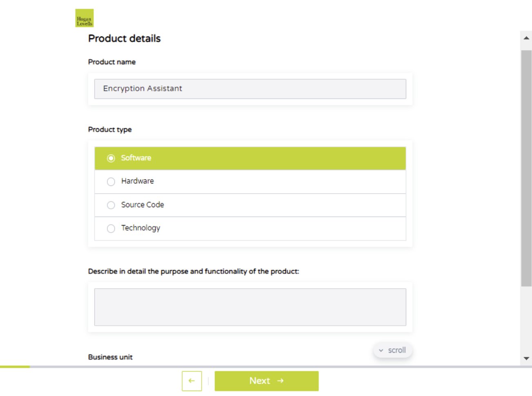Click the Hogan Lovells logo
The width and height of the screenshot is (532, 396).
pos(85,18)
